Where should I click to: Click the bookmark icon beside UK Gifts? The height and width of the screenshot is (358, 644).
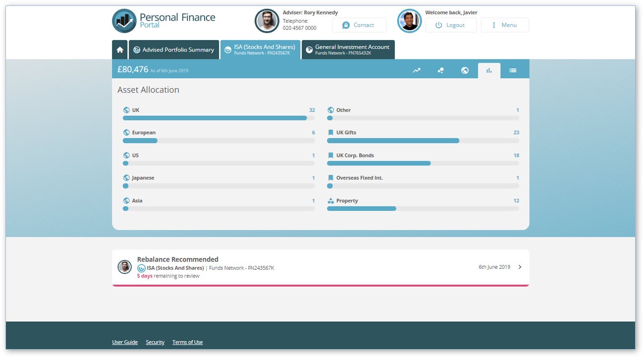330,133
